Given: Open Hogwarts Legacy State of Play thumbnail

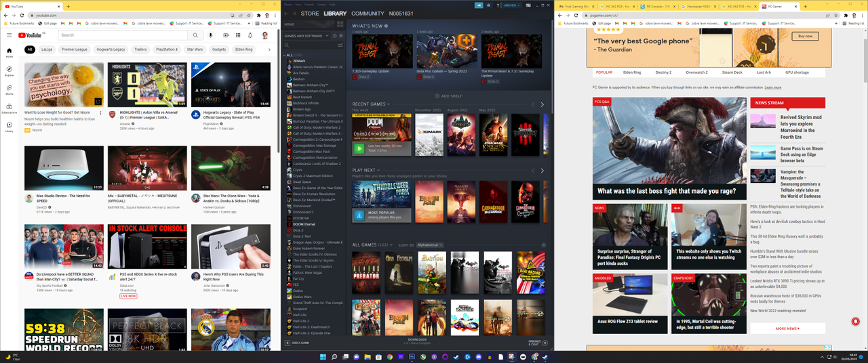Looking at the screenshot, I should pos(231,85).
